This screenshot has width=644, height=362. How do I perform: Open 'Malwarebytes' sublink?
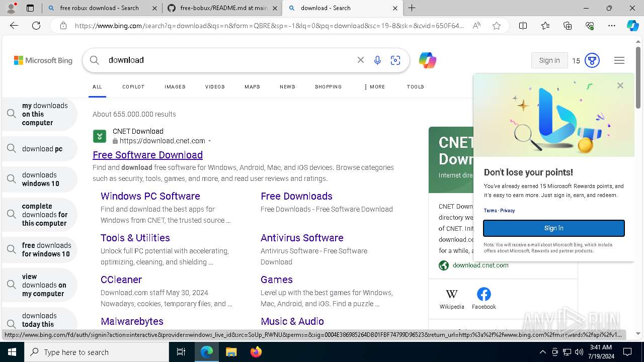click(132, 321)
